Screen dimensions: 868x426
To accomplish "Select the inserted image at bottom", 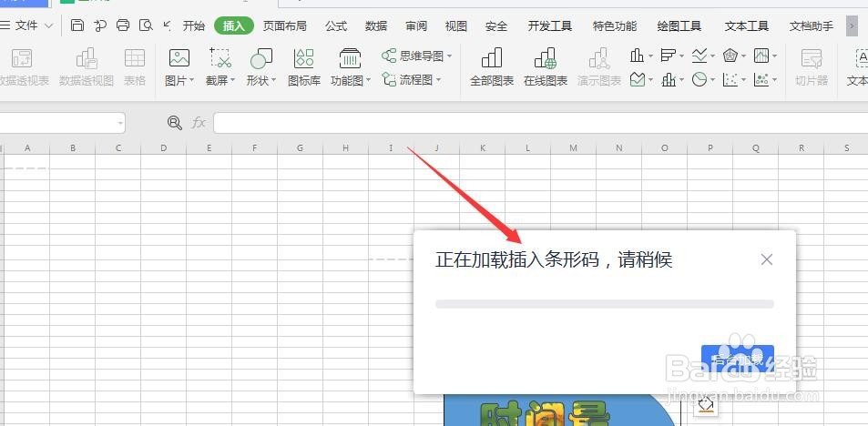I will point(562,410).
